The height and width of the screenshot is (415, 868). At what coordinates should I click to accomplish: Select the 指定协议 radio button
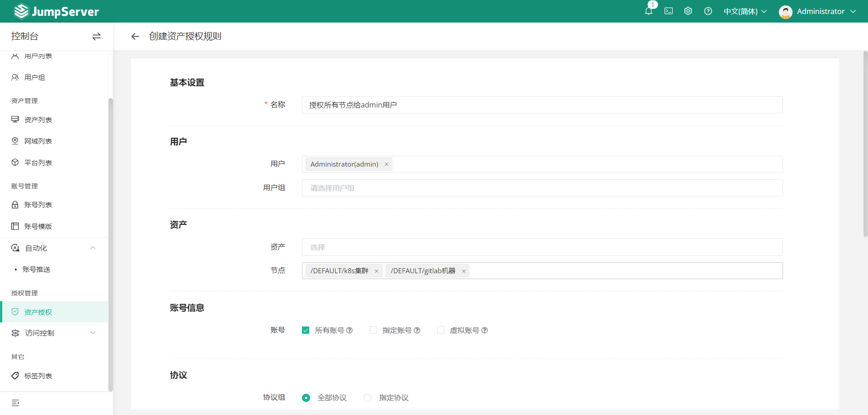(368, 398)
